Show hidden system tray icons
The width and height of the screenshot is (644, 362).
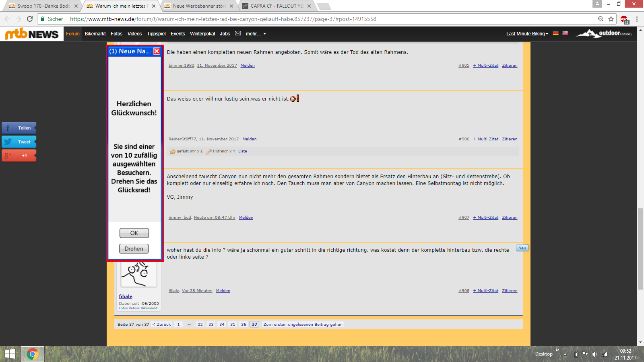click(565, 354)
